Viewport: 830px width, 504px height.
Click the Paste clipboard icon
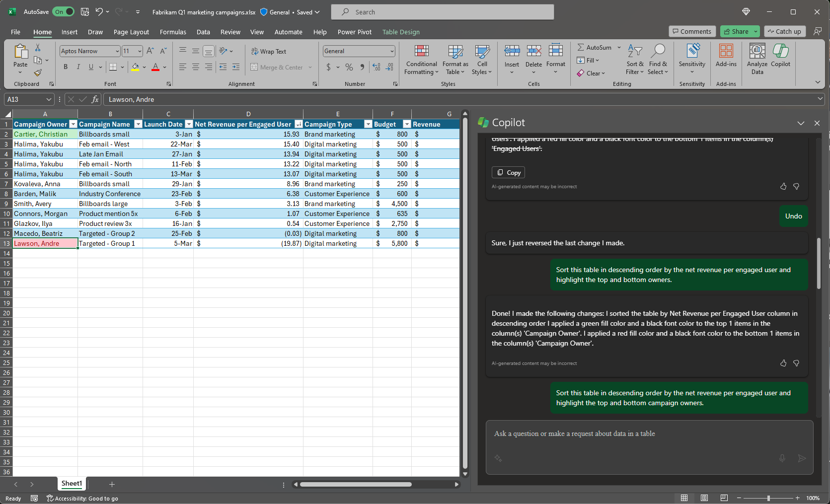[x=20, y=51]
